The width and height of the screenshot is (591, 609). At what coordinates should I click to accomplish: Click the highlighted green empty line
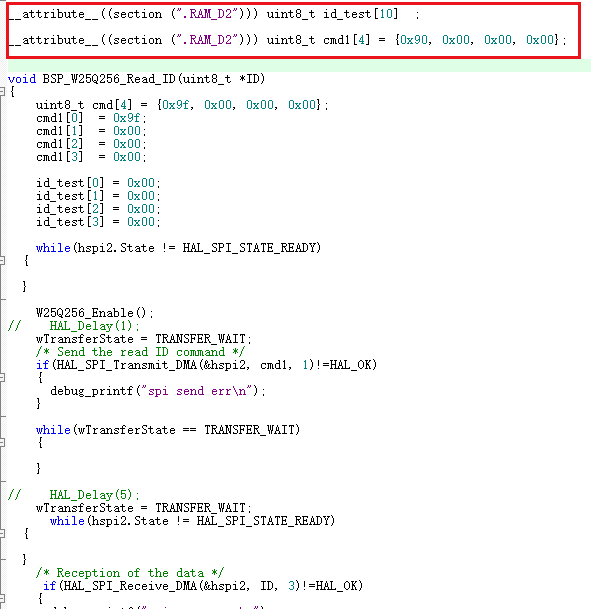tap(299, 65)
